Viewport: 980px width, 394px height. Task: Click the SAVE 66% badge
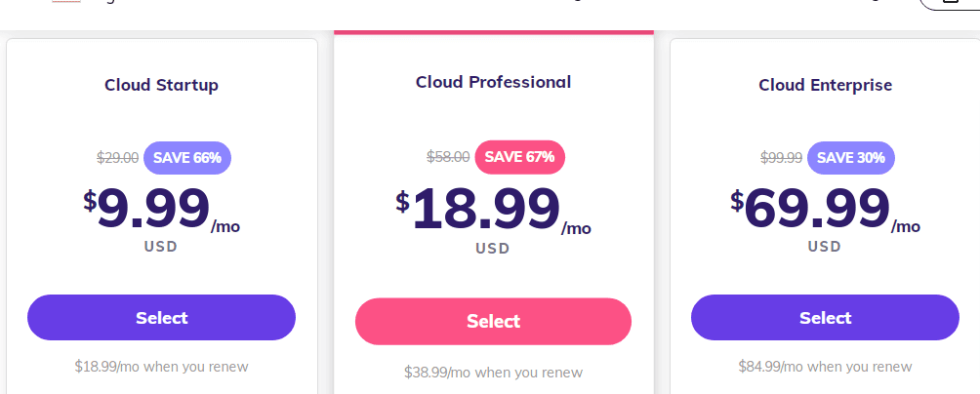tap(187, 157)
